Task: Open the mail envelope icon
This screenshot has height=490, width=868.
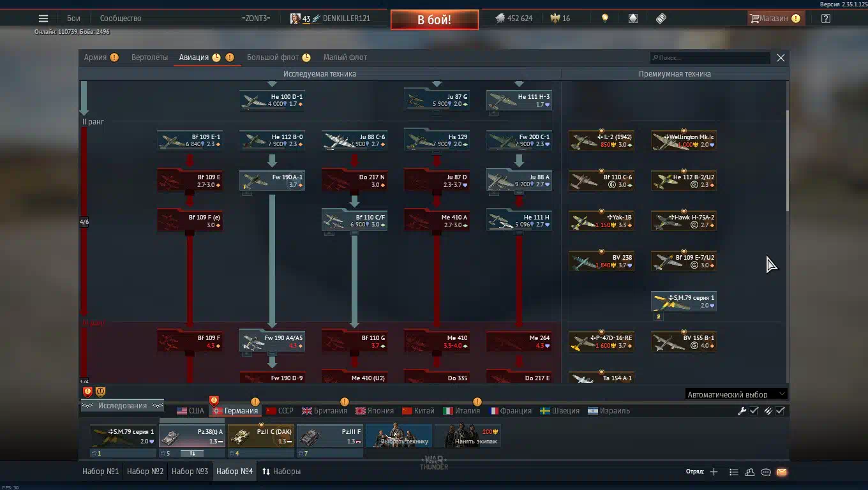Action: pyautogui.click(x=782, y=472)
